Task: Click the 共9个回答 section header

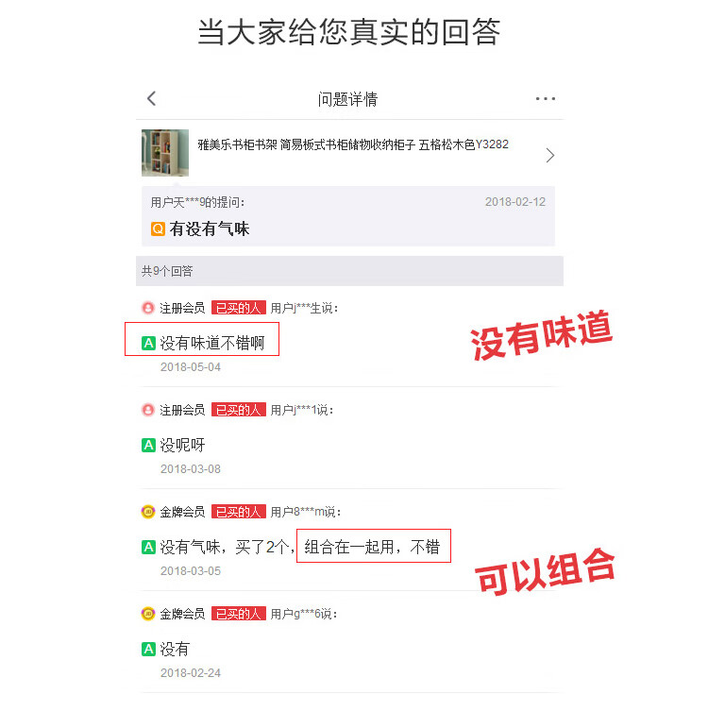Action: click(x=349, y=271)
